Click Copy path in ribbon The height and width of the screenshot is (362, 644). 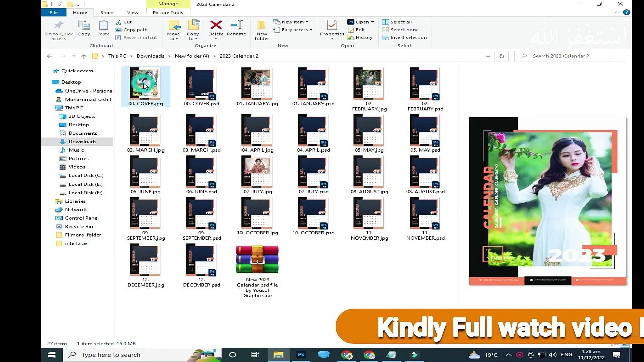coord(132,30)
